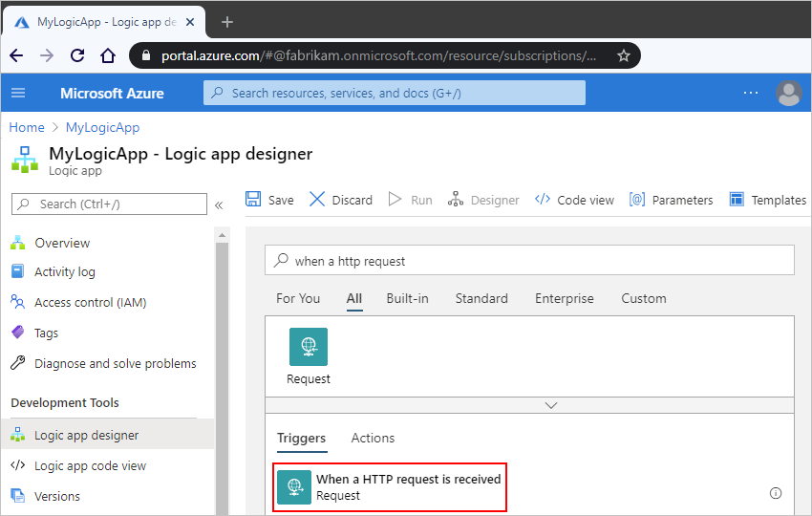Click the sidebar scrollbar thumb
Viewport: 812px width, 516px height.
coord(223,378)
